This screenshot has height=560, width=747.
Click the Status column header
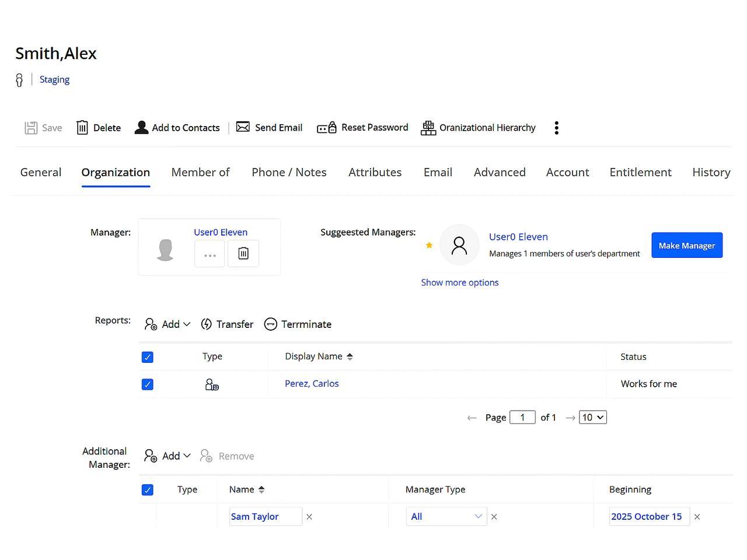coord(633,356)
